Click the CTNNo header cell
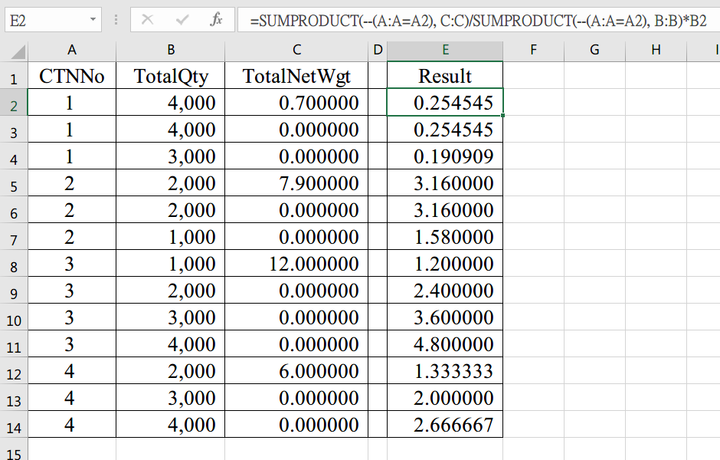720x460 pixels. pos(72,75)
